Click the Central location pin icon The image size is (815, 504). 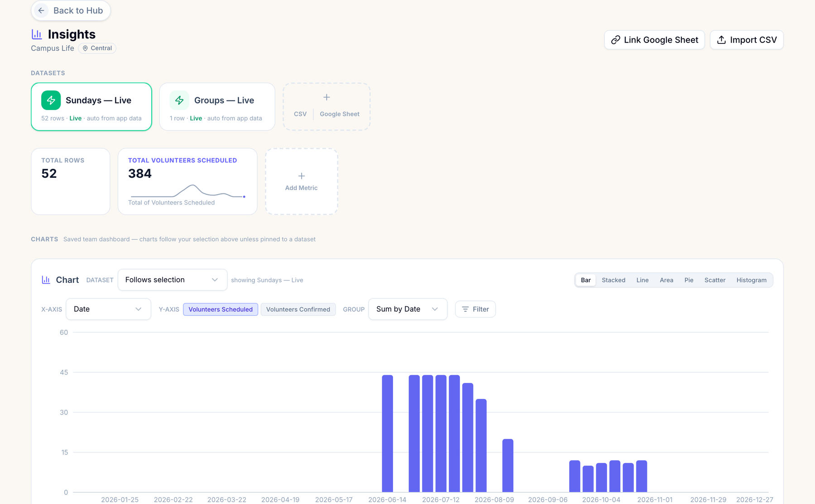tap(85, 48)
